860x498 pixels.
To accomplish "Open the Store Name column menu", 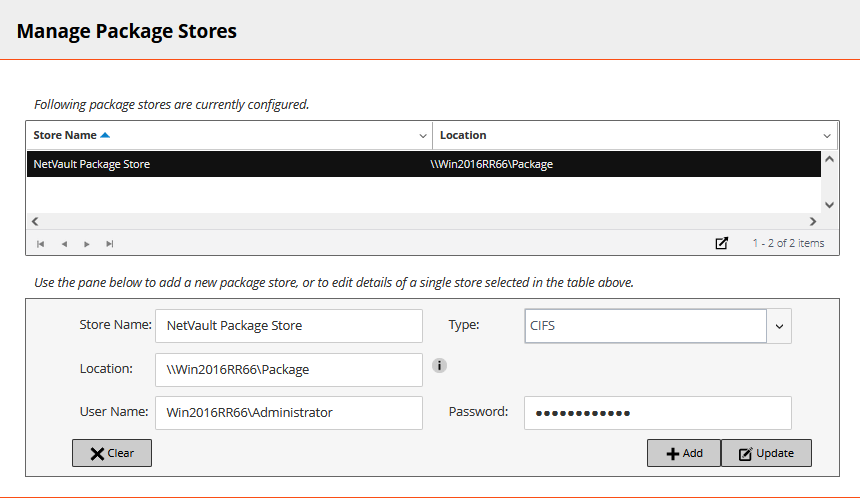I will tap(423, 135).
